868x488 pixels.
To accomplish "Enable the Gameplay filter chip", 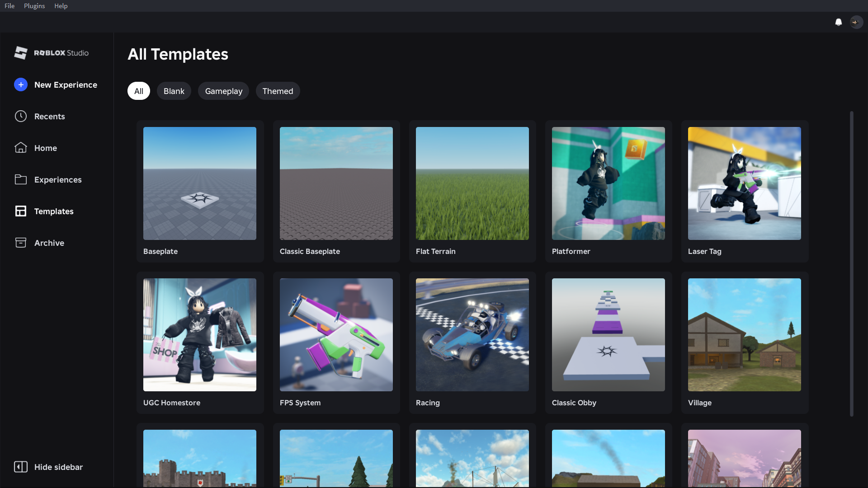I will click(223, 91).
